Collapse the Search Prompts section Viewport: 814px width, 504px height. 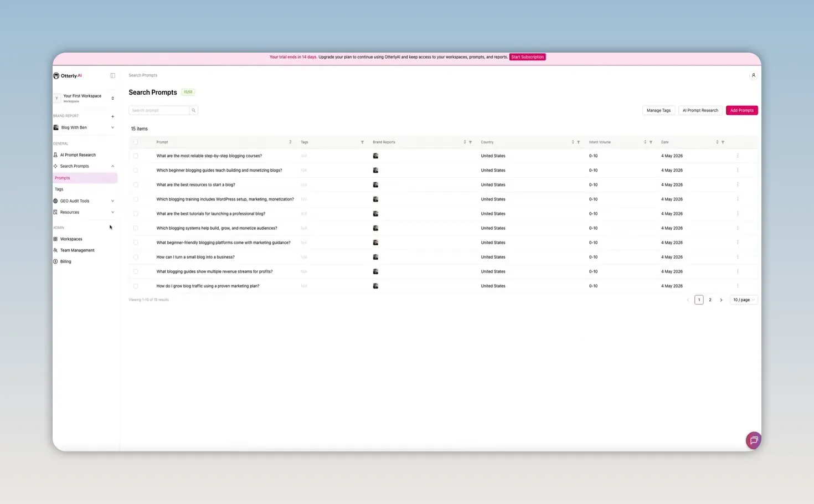tap(112, 166)
